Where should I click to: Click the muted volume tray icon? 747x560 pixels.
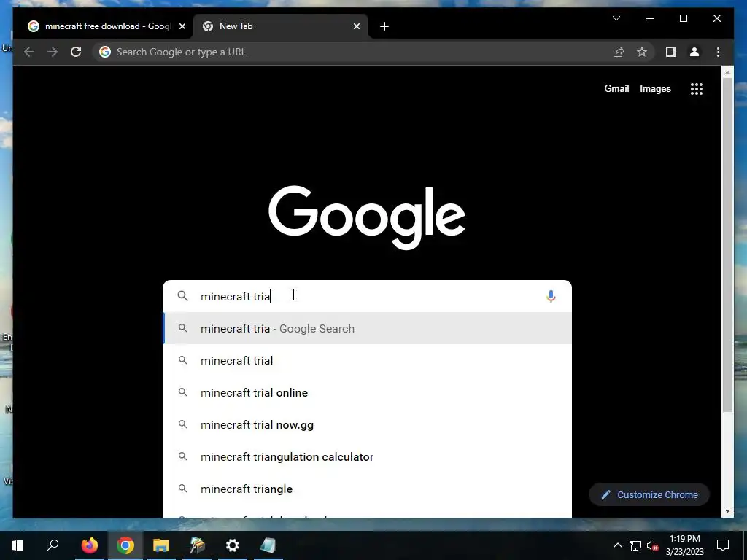point(653,545)
